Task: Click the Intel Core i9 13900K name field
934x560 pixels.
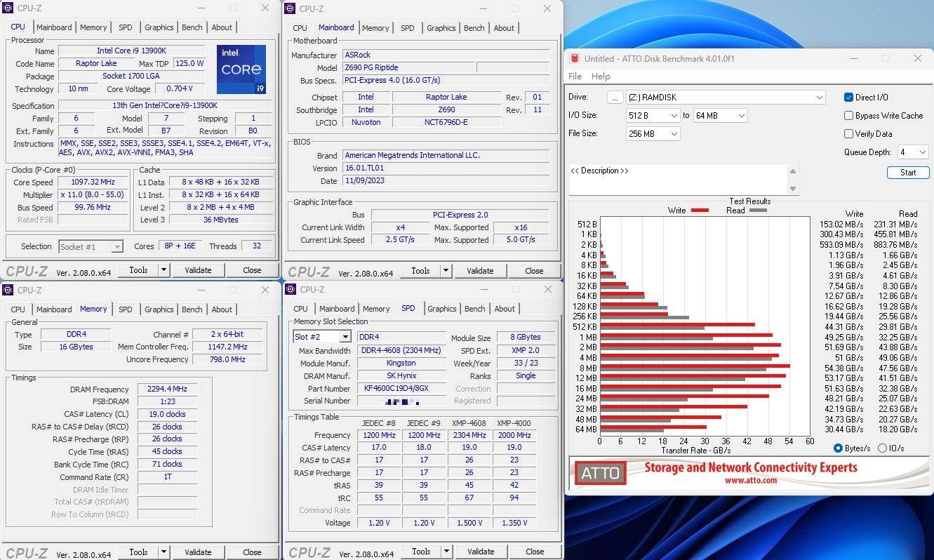Action: pyautogui.click(x=131, y=51)
